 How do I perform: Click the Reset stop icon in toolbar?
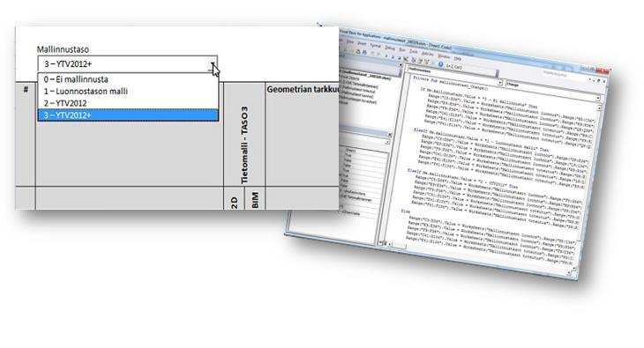pyautogui.click(x=399, y=58)
